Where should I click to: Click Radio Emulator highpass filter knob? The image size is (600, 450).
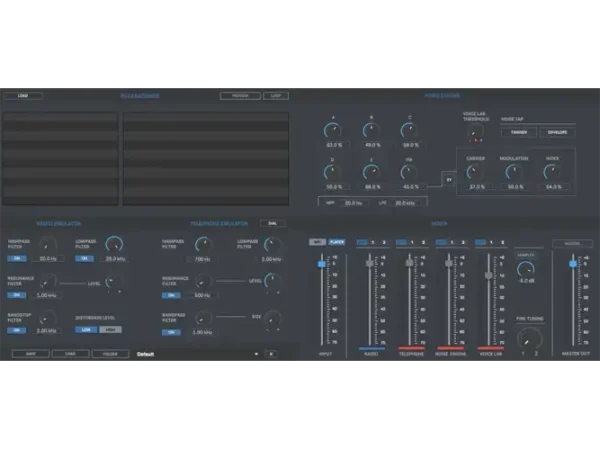point(47,245)
